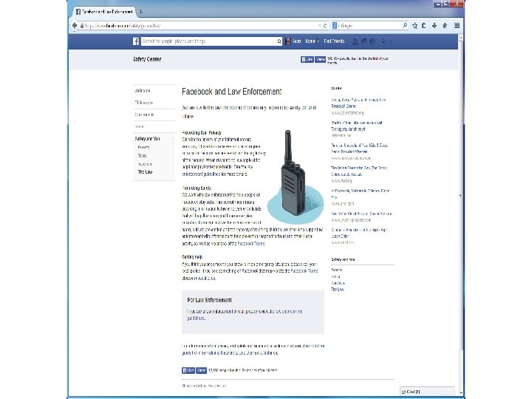Screen dimensions: 532x399
Task: Click the search magnifier in Facebook search box
Action: coord(279,41)
